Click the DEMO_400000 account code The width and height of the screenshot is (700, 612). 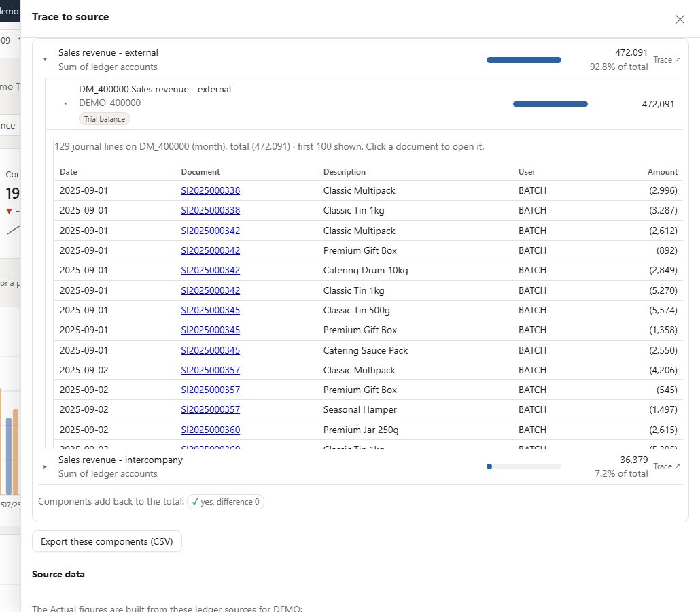pos(110,103)
